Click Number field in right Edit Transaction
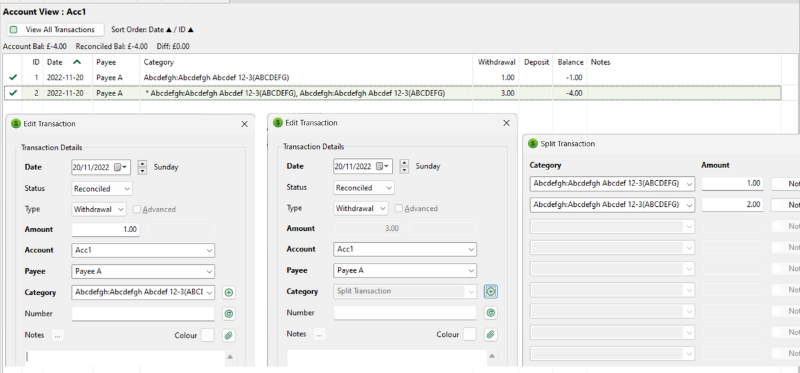The image size is (800, 373). click(406, 313)
